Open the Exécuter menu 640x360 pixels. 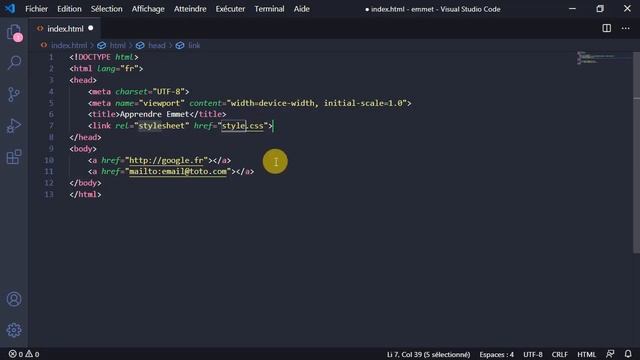pyautogui.click(x=230, y=9)
